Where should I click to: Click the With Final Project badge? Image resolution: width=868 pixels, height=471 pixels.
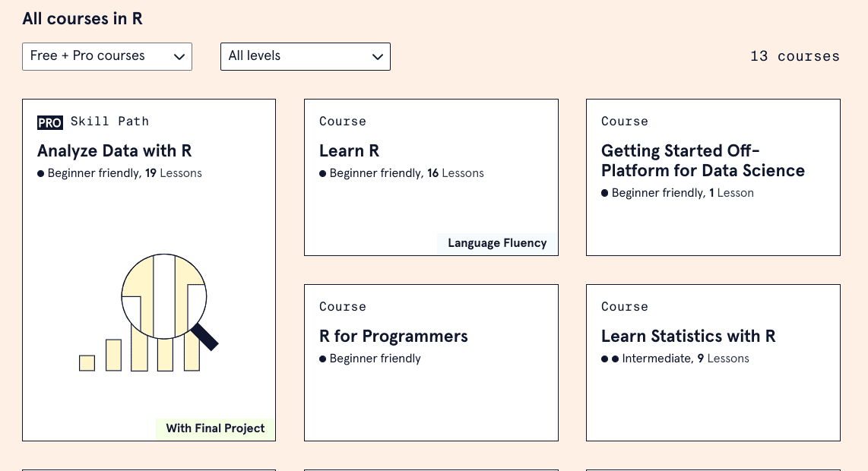[x=215, y=428]
